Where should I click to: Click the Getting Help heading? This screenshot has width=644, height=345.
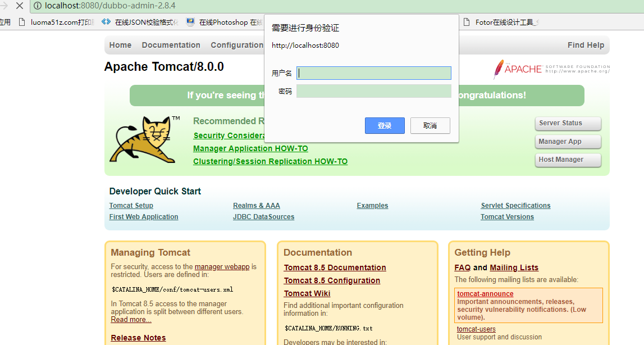coord(482,252)
